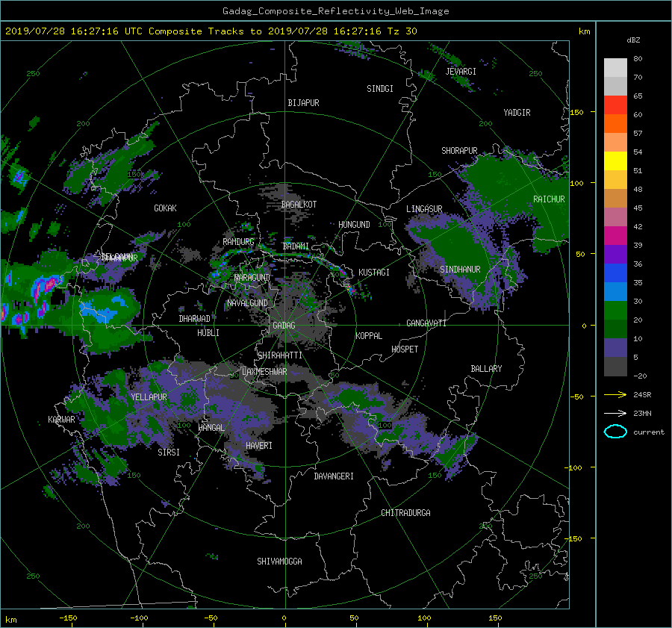Pick the bright green swatch between 30 and 20 dBZ
This screenshot has height=628, width=672.
(615, 310)
